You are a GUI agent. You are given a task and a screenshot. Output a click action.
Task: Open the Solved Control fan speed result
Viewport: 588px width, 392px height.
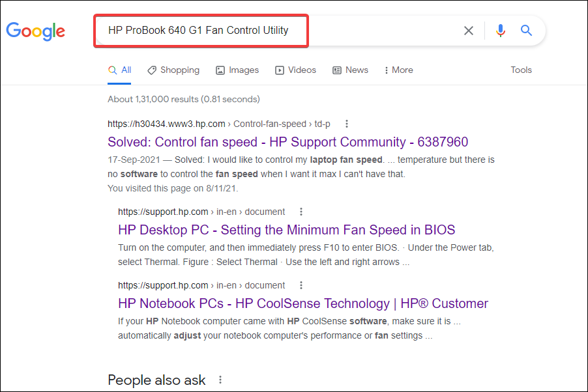pyautogui.click(x=288, y=141)
